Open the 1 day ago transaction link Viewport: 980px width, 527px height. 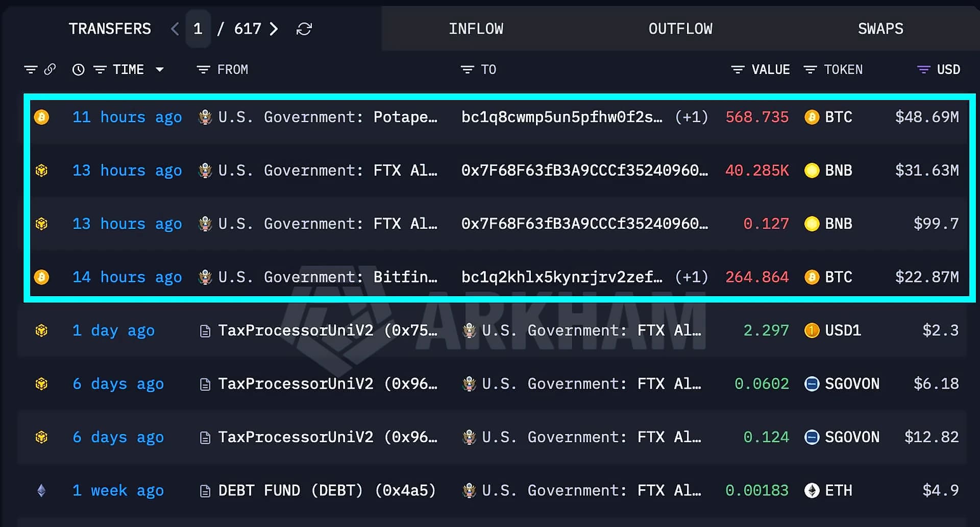point(113,330)
